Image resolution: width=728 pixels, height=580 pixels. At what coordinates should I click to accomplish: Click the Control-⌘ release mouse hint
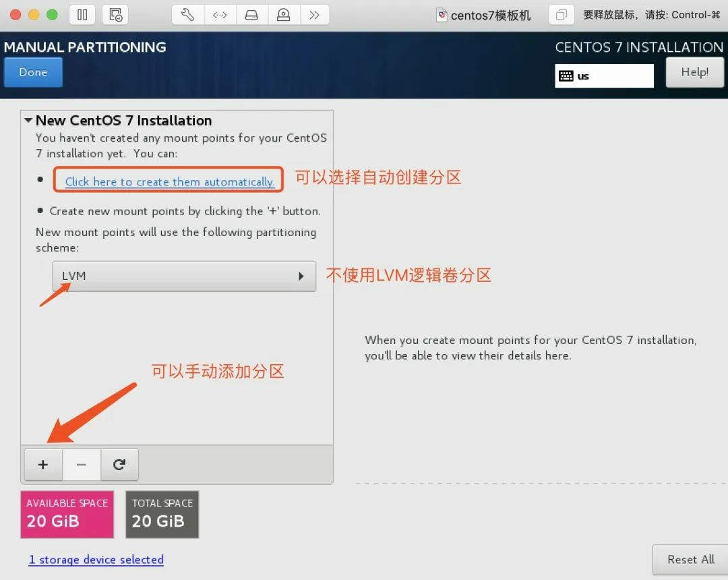(652, 15)
